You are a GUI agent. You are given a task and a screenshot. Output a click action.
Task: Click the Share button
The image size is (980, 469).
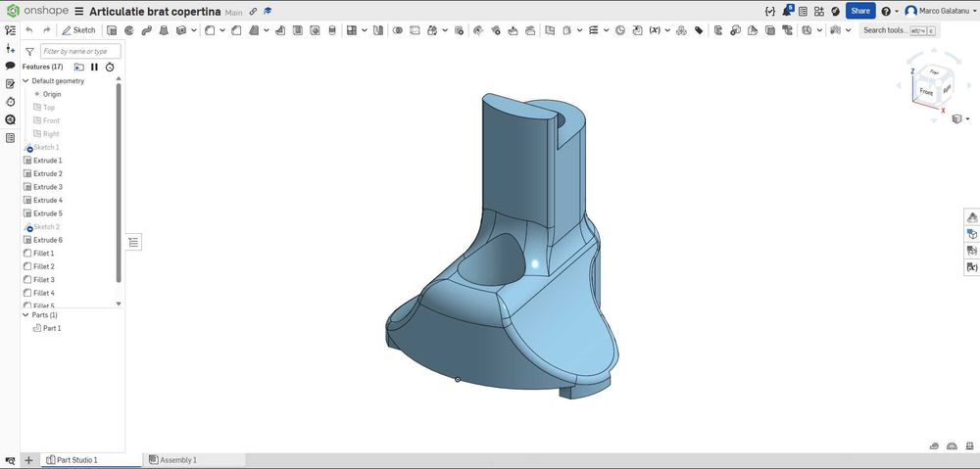(x=859, y=11)
